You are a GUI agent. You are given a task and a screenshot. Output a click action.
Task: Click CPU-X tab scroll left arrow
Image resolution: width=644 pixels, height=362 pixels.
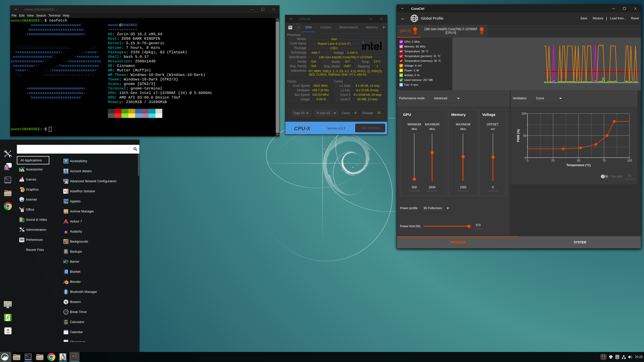click(x=298, y=27)
